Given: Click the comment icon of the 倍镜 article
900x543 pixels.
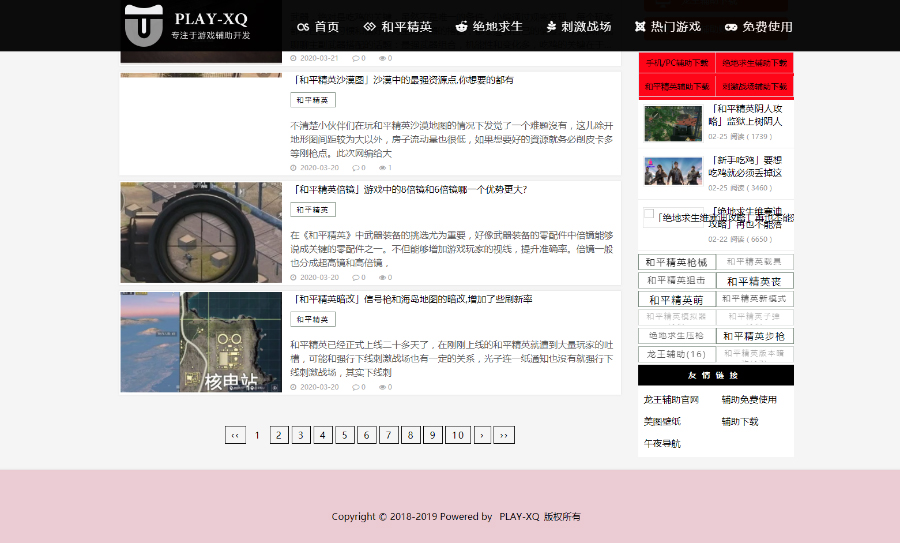Looking at the screenshot, I should [x=356, y=277].
